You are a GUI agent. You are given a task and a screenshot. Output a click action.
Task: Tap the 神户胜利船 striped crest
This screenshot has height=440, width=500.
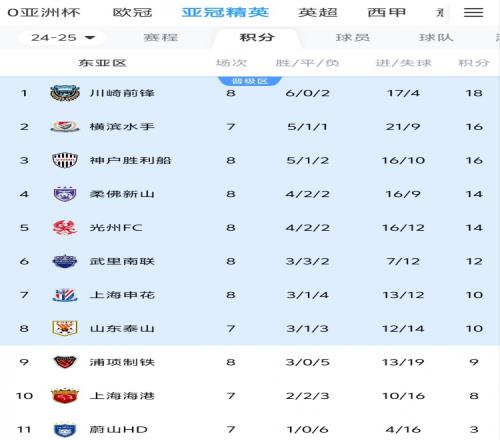(65, 160)
